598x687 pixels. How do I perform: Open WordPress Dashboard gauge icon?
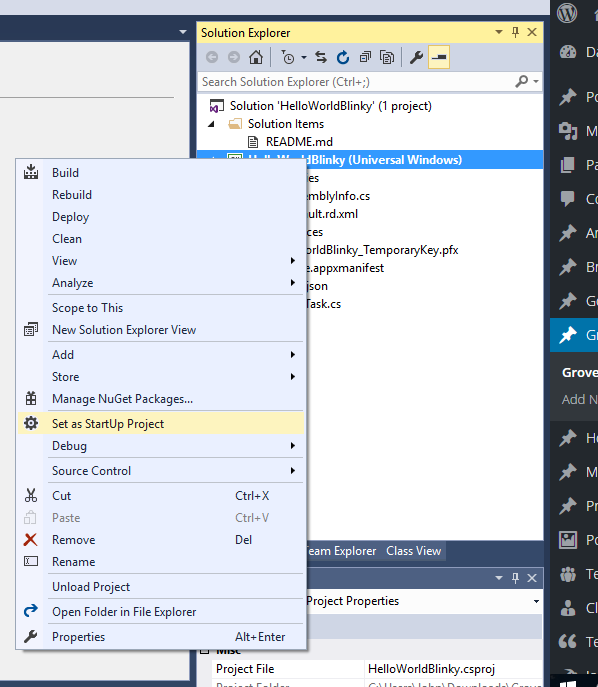coord(568,52)
